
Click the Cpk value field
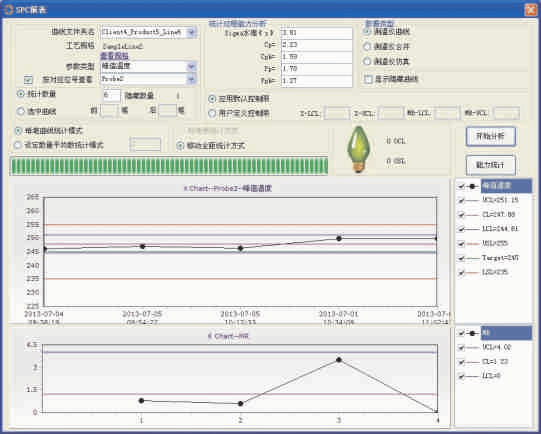point(316,57)
